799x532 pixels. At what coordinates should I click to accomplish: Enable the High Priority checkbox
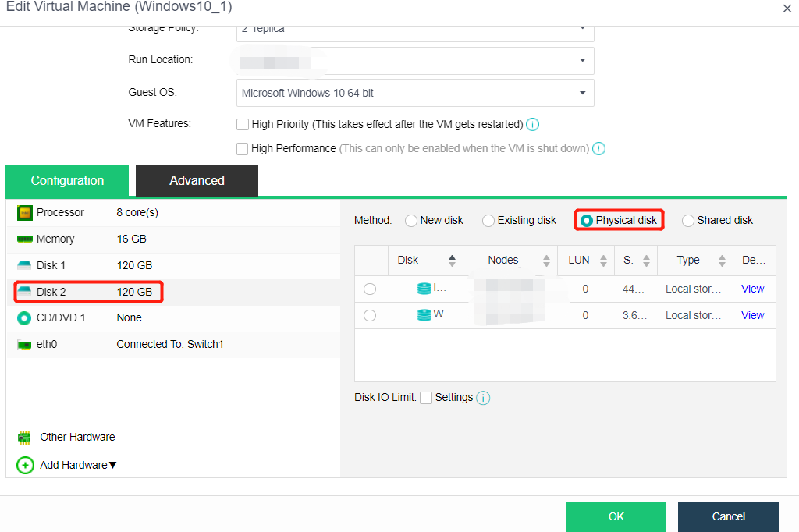point(243,124)
